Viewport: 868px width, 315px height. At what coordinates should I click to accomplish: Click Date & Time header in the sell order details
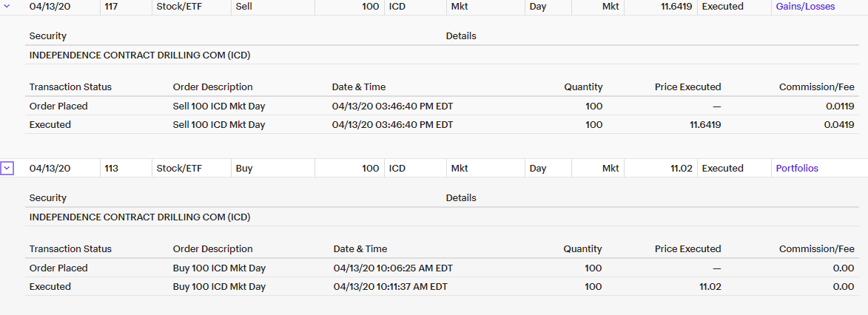359,87
